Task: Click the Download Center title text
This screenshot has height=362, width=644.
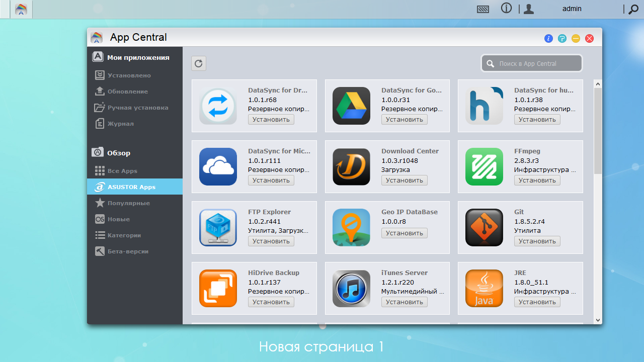Action: [410, 151]
